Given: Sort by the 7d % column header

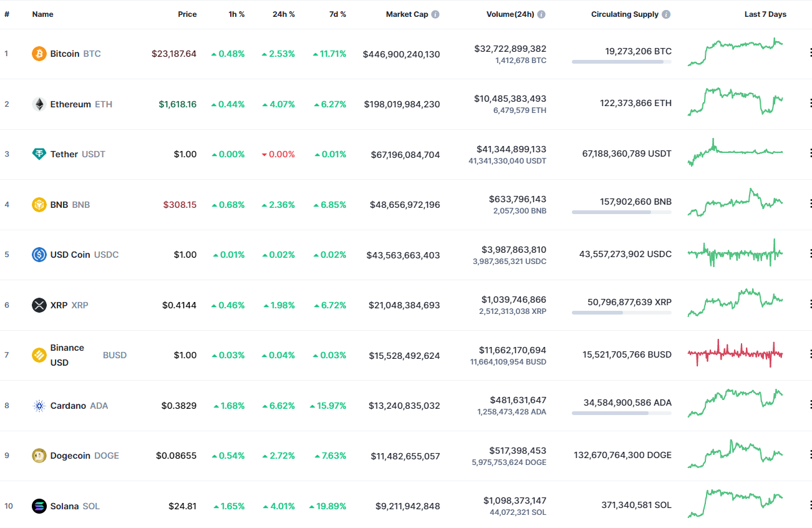Looking at the screenshot, I should coord(337,14).
